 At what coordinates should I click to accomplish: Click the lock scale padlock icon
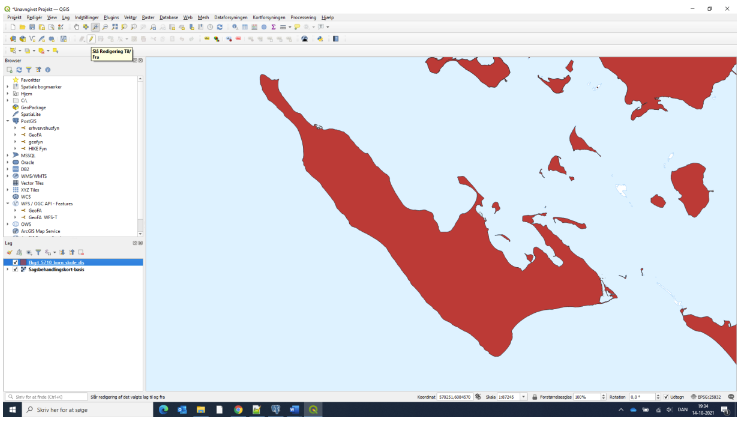[x=535, y=397]
